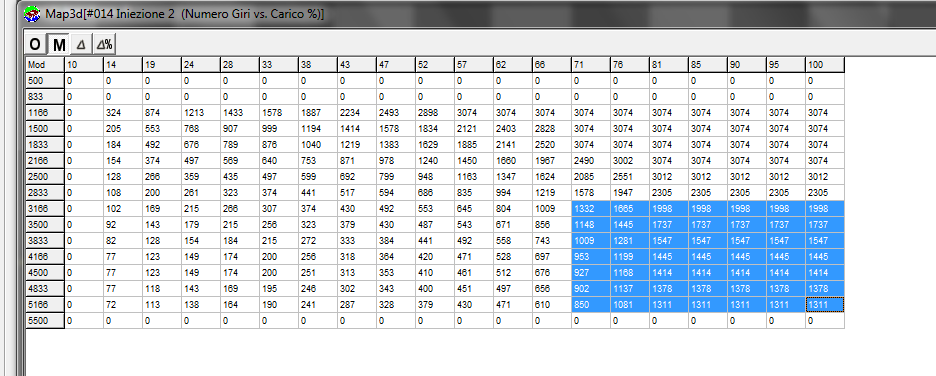Click the cell with value 1009 in column 66
The height and width of the screenshot is (376, 936).
[x=552, y=209]
